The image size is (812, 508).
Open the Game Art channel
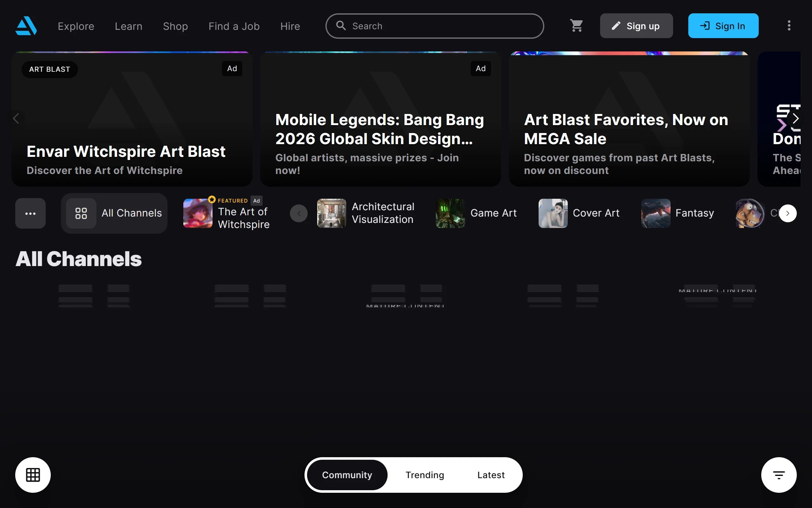click(476, 213)
